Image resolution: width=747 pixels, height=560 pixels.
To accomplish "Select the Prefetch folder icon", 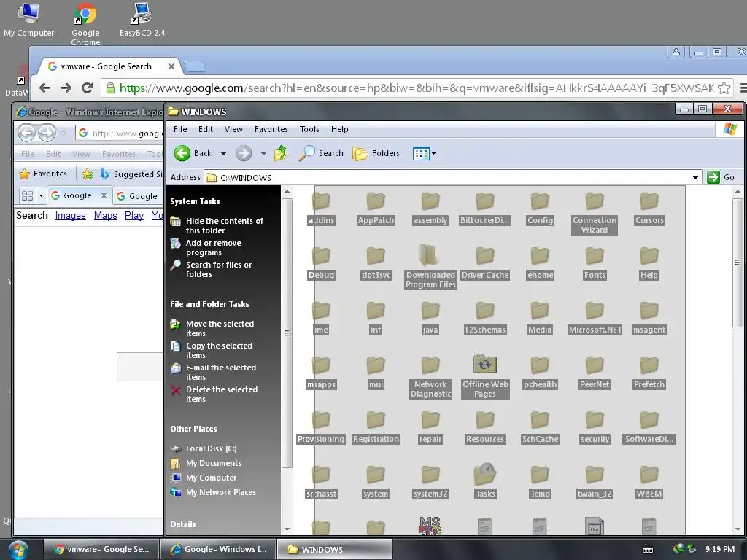I will (x=649, y=366).
